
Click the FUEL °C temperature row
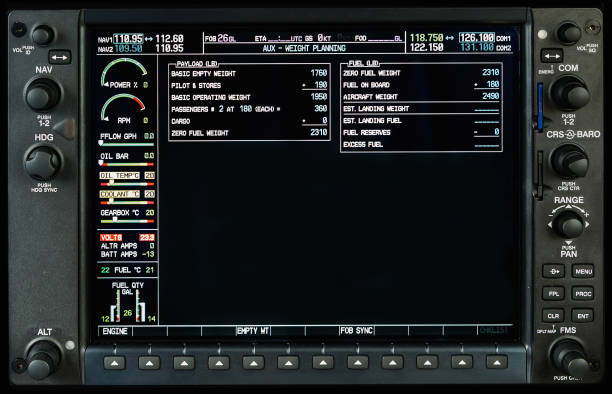(128, 270)
